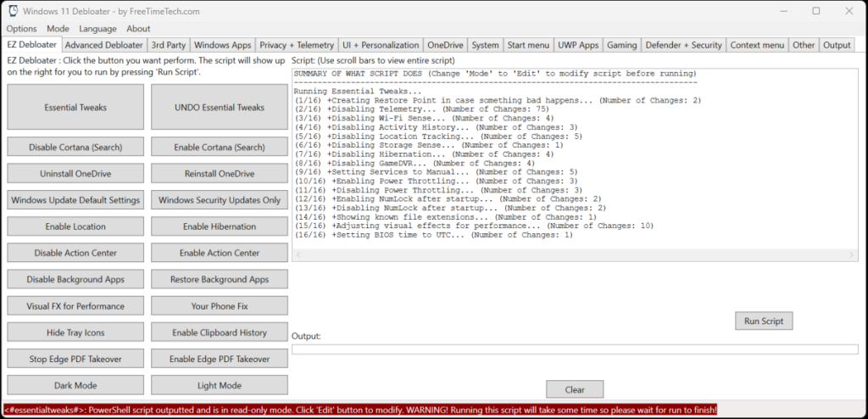Click red status bar message

coord(359,411)
